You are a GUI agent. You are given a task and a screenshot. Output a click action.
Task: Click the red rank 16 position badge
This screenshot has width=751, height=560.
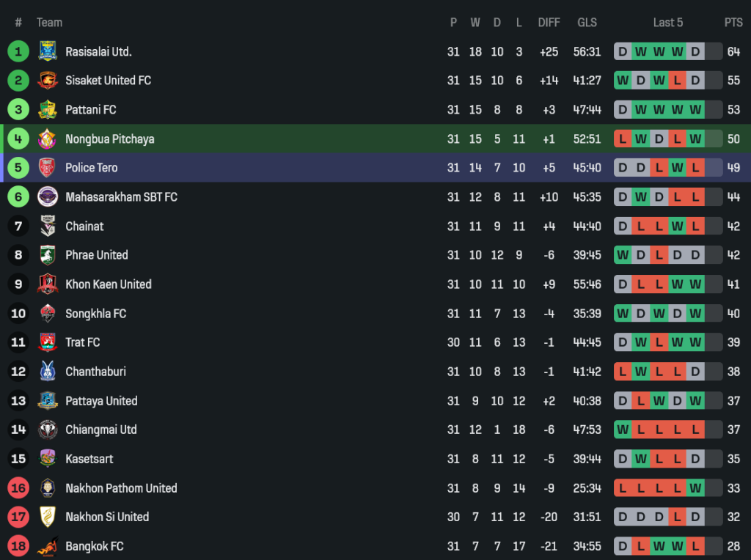click(18, 488)
